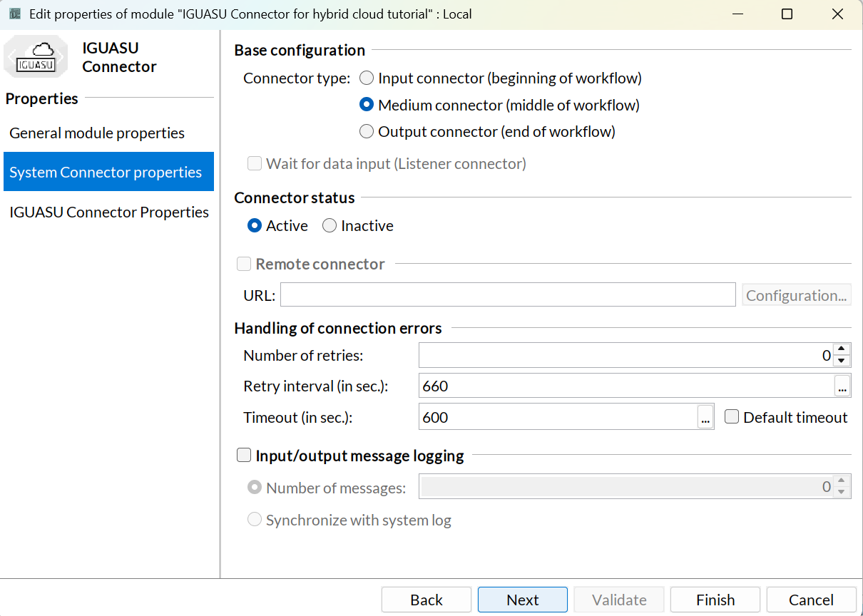Choose Number of messages radio option
This screenshot has width=863, height=616.
point(255,488)
